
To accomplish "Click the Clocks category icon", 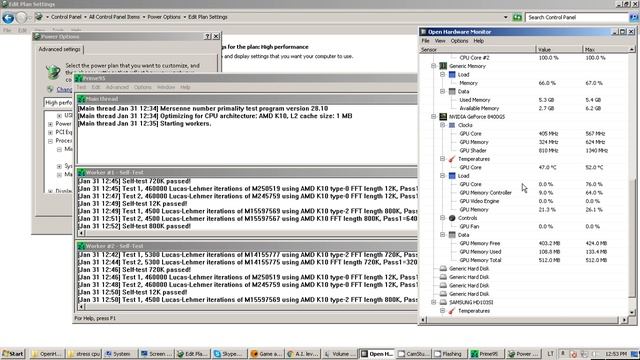I will coord(452,125).
